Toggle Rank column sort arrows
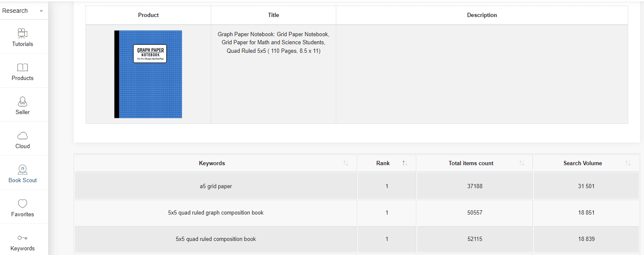The height and width of the screenshot is (255, 644). coord(405,163)
